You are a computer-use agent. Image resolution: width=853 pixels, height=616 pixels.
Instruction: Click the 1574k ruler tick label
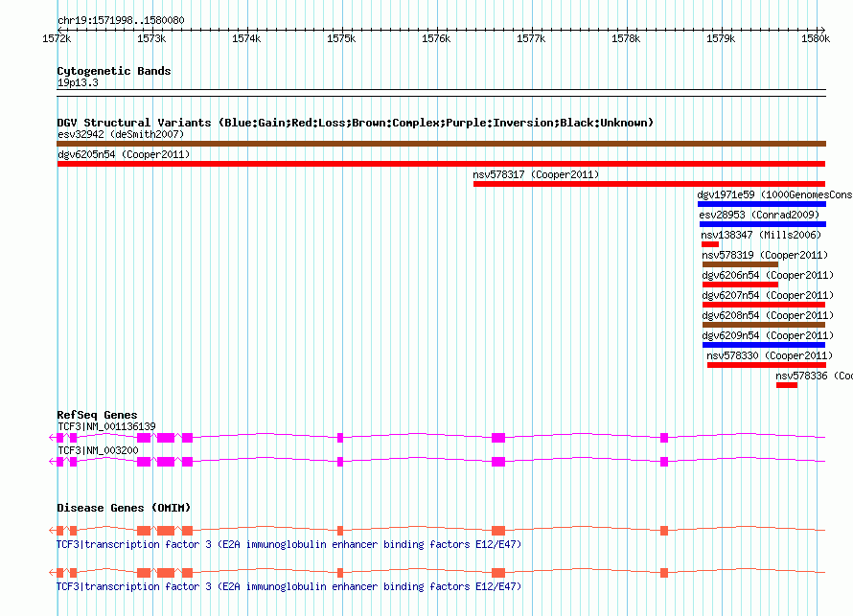[x=246, y=38]
